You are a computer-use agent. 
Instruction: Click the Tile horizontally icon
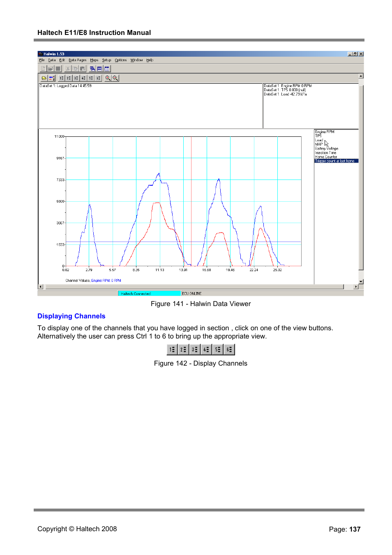(x=99, y=69)
